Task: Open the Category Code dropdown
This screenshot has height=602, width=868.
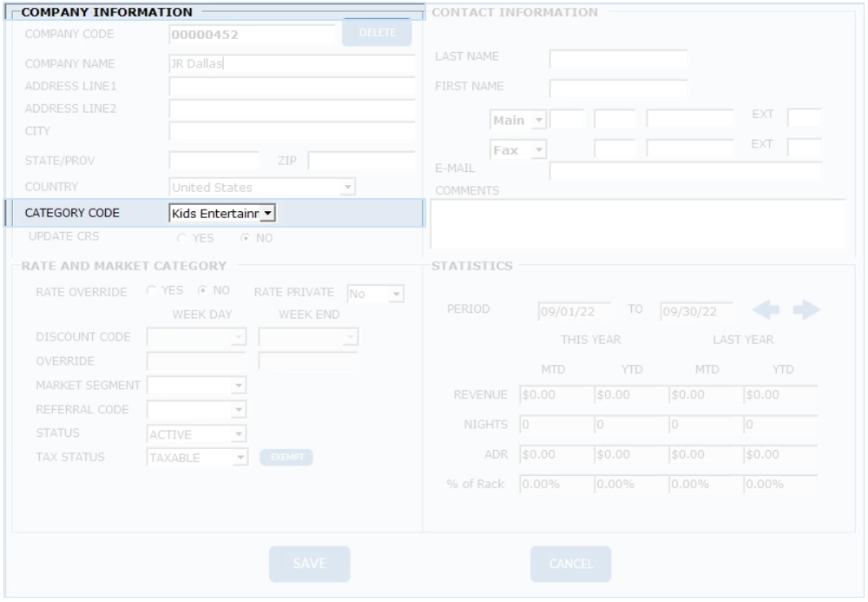Action: click(267, 213)
